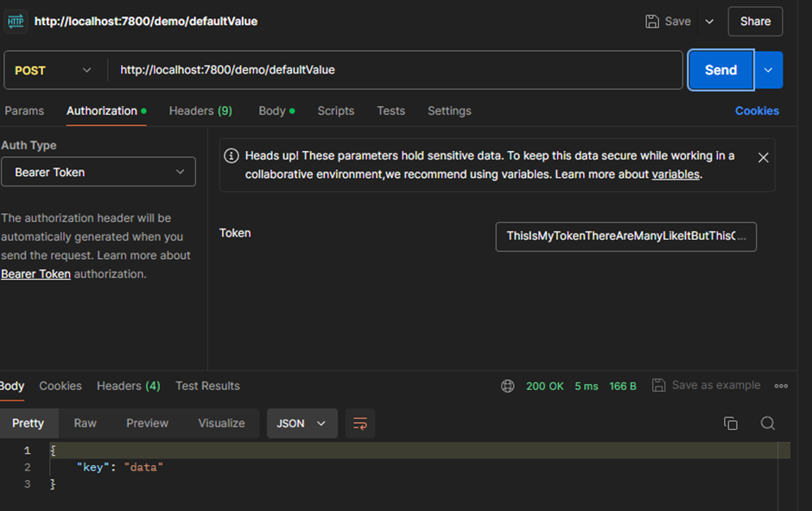Image resolution: width=812 pixels, height=511 pixels.
Task: Expand the POST method dropdown
Action: pyautogui.click(x=54, y=70)
